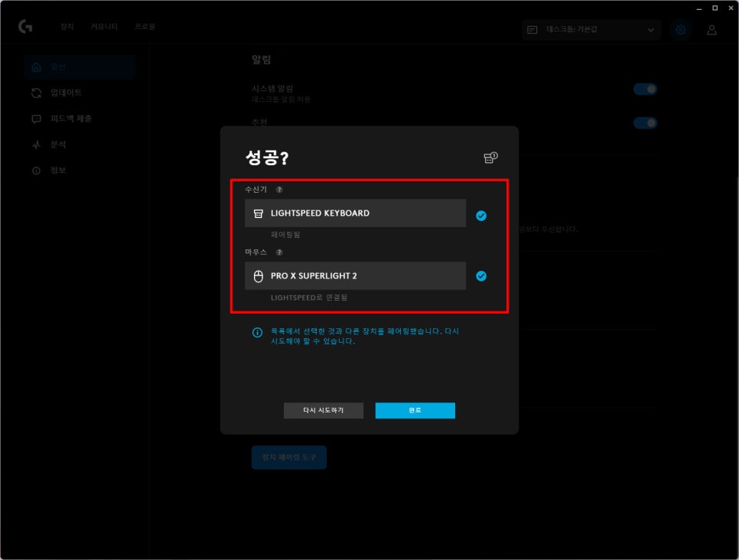Screen dimensions: 739x560
Task: Expand the 데스크톱: 기본값 profile dropdown
Action: point(591,30)
